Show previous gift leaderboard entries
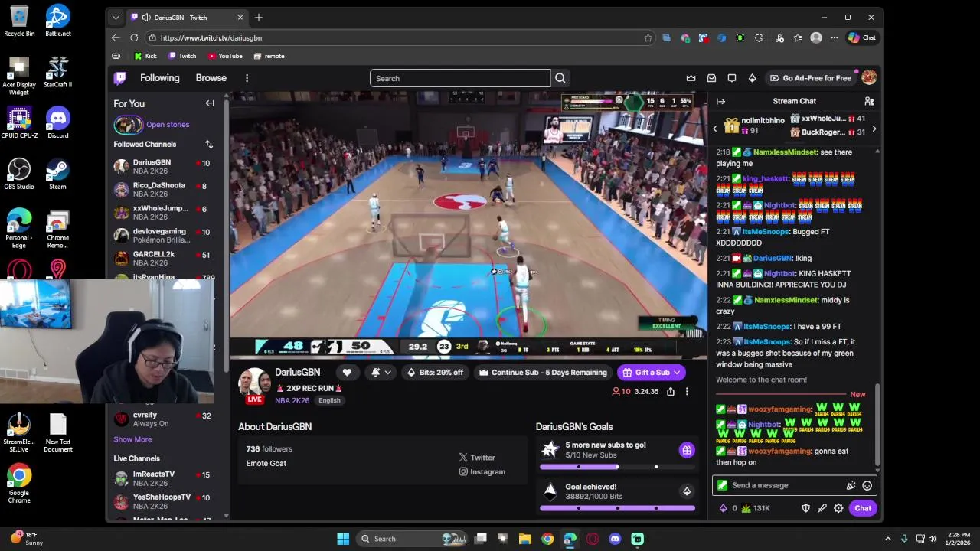Image resolution: width=980 pixels, height=551 pixels. (715, 129)
